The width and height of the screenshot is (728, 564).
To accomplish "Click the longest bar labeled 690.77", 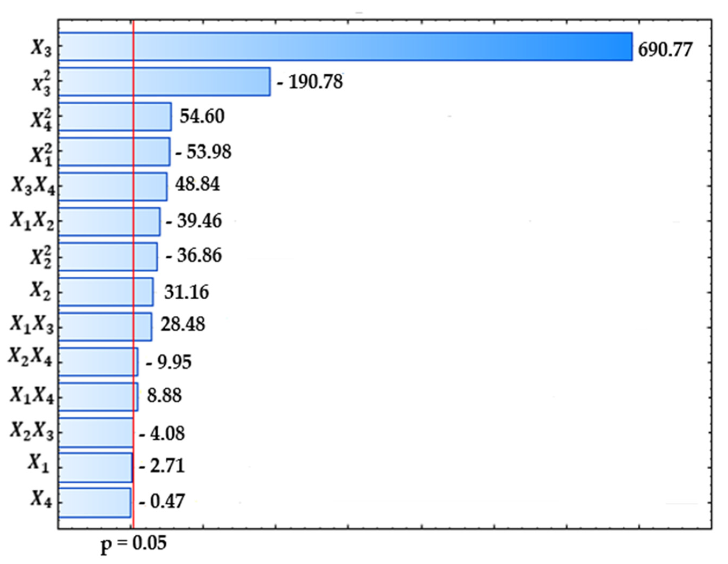I will click(x=333, y=47).
